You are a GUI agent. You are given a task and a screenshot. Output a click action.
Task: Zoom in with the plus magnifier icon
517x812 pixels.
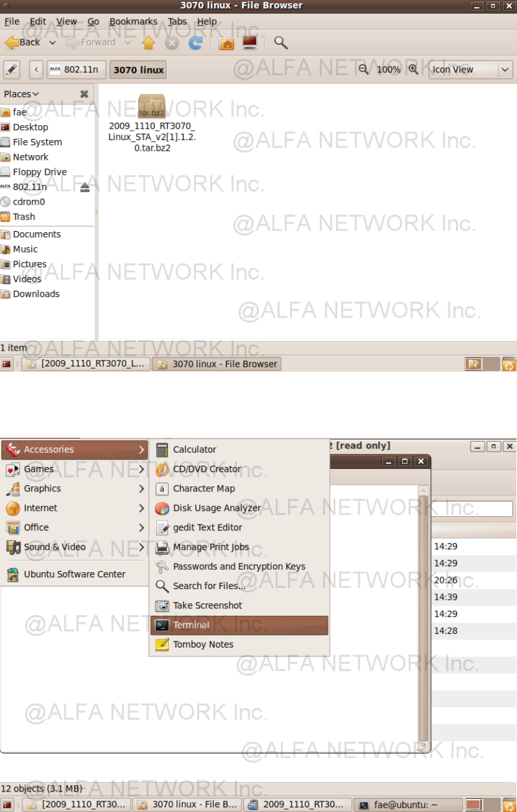click(413, 69)
